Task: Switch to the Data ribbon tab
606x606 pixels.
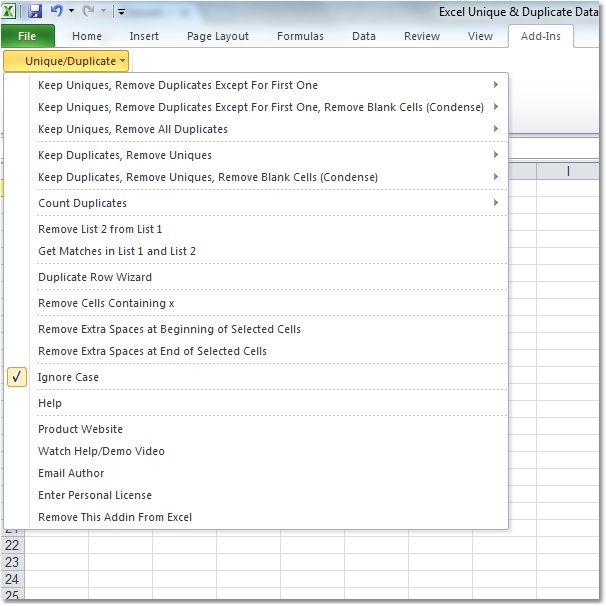Action: [364, 36]
